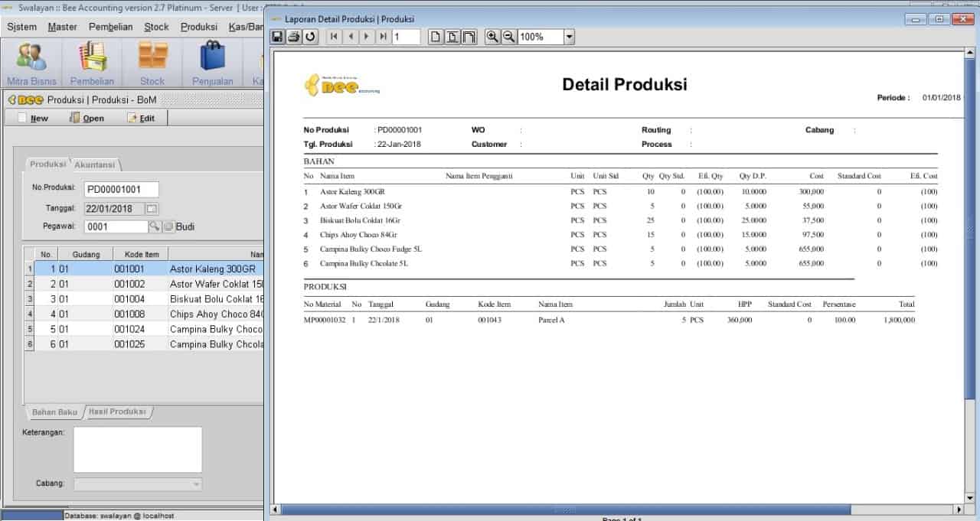Select grid row with code 001004
This screenshot has height=521, width=980.
click(144, 298)
